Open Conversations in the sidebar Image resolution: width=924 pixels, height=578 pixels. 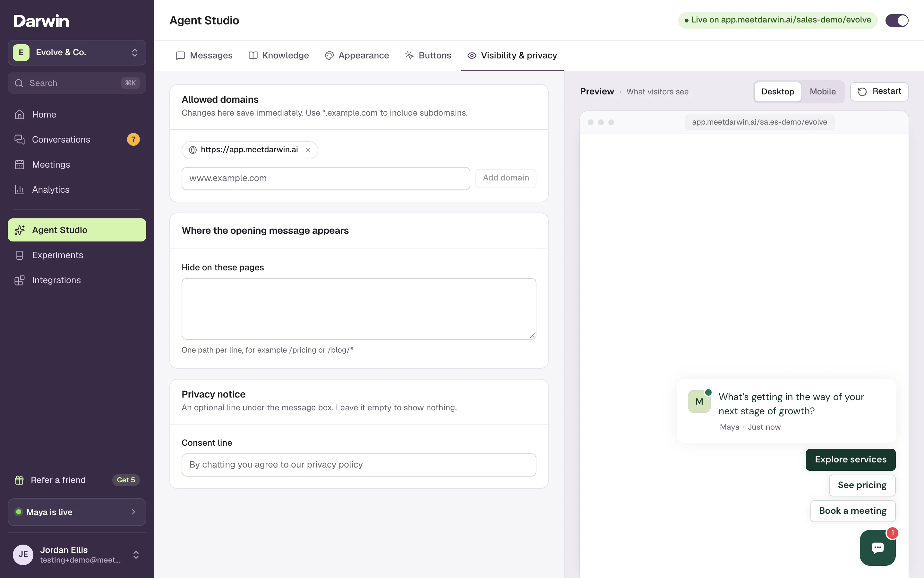click(x=77, y=140)
